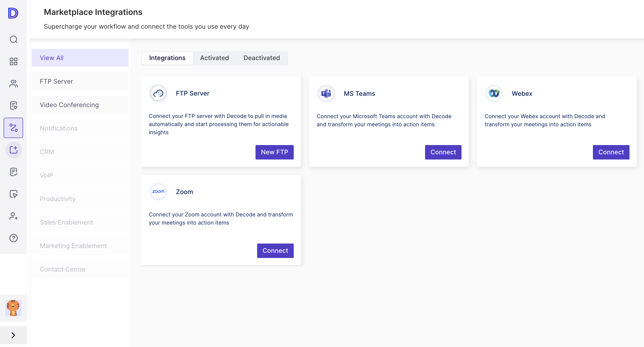
Task: Switch to Integrations tab
Action: tap(167, 58)
